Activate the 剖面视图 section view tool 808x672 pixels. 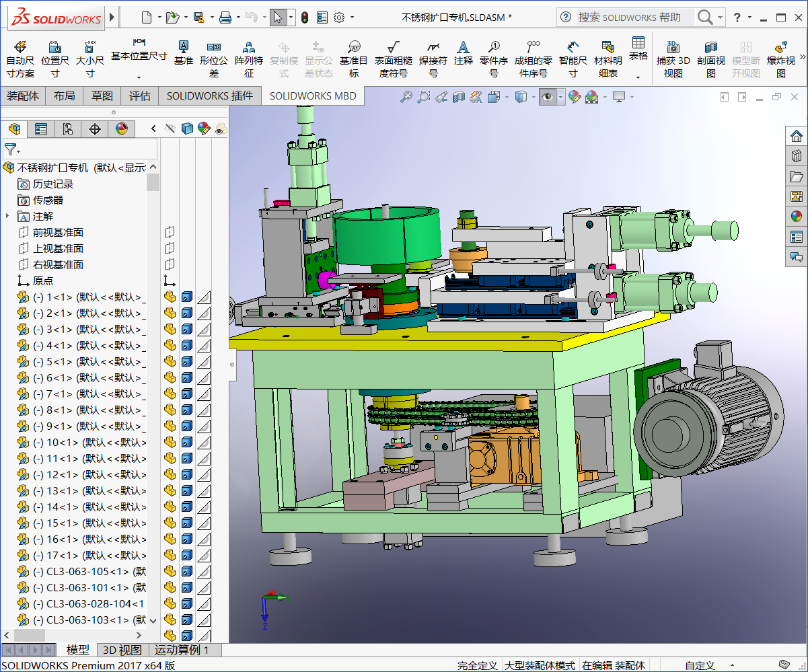pos(711,59)
